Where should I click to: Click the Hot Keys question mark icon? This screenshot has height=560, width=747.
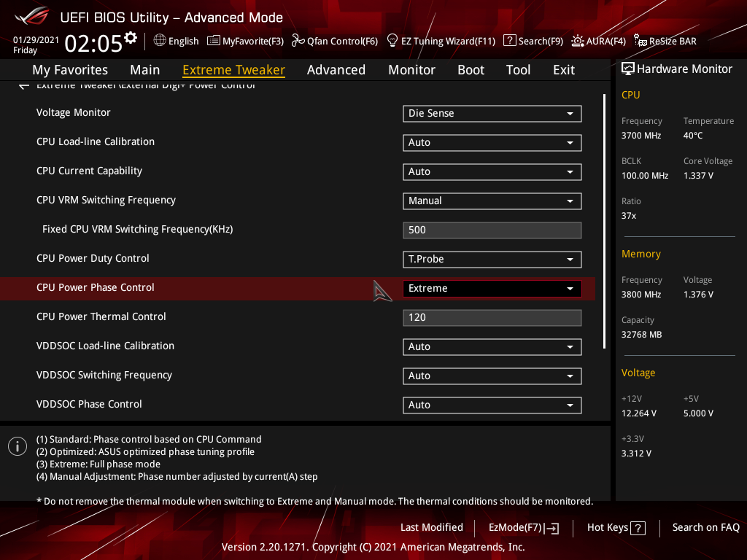[x=638, y=528]
